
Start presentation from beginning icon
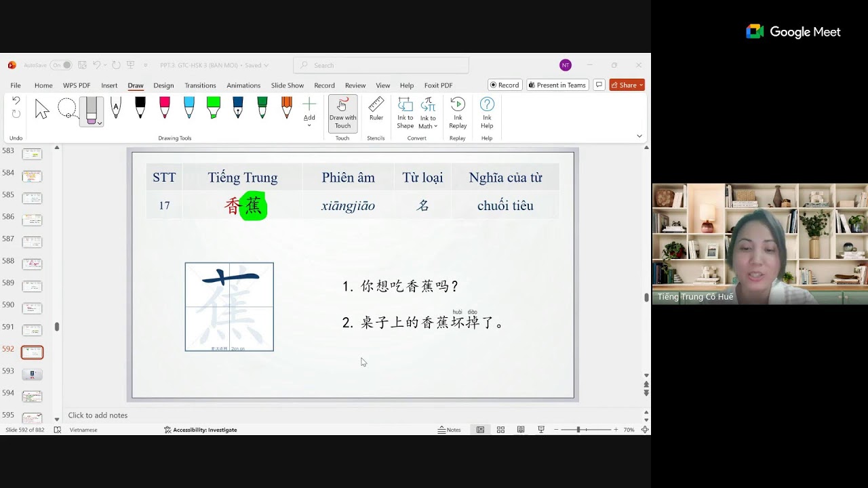[130, 65]
